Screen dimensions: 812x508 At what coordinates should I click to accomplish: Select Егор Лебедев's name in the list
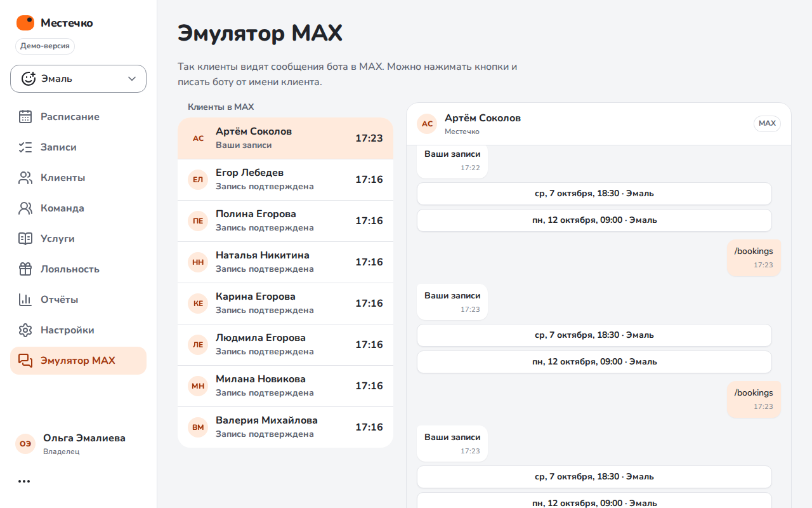(x=249, y=173)
